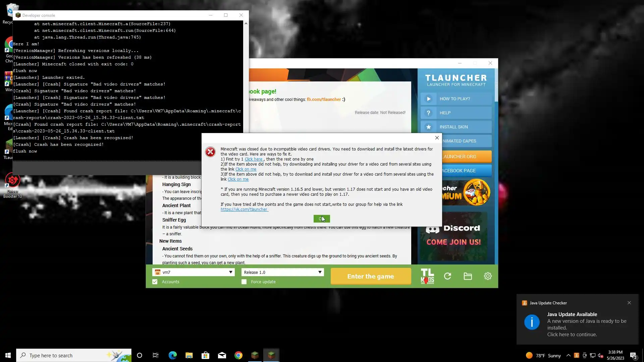644x362 pixels.
Task: Enable the Force update checkbox
Action: click(244, 282)
